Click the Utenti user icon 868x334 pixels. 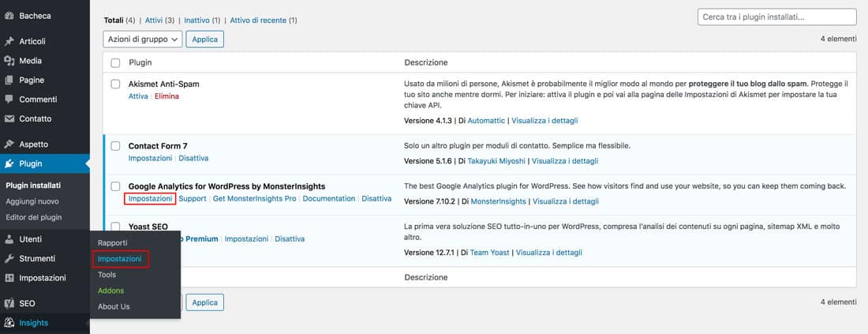[x=9, y=239]
